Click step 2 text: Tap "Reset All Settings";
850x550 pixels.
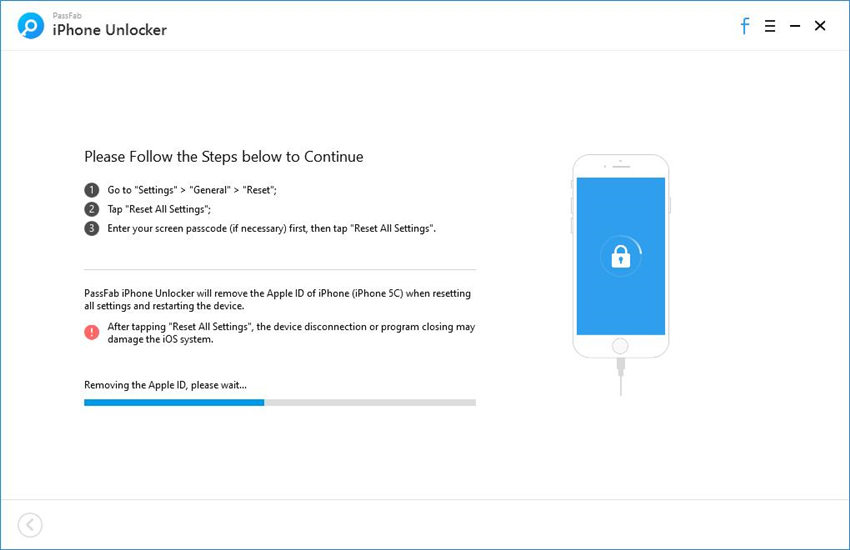click(x=159, y=209)
